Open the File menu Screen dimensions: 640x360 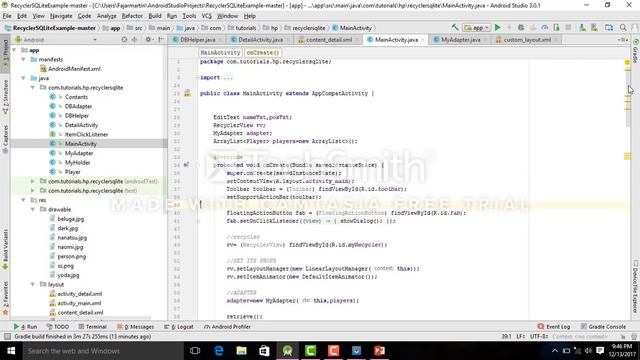(7, 16)
